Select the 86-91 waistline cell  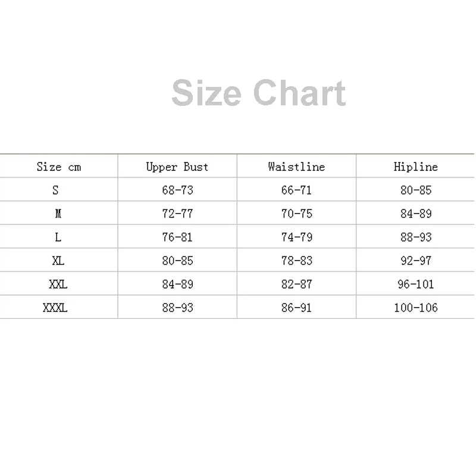point(296,307)
